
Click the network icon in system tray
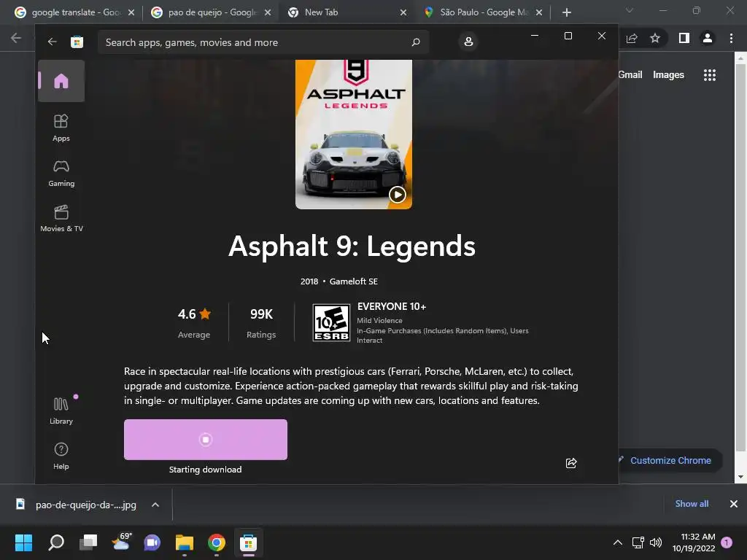point(638,542)
